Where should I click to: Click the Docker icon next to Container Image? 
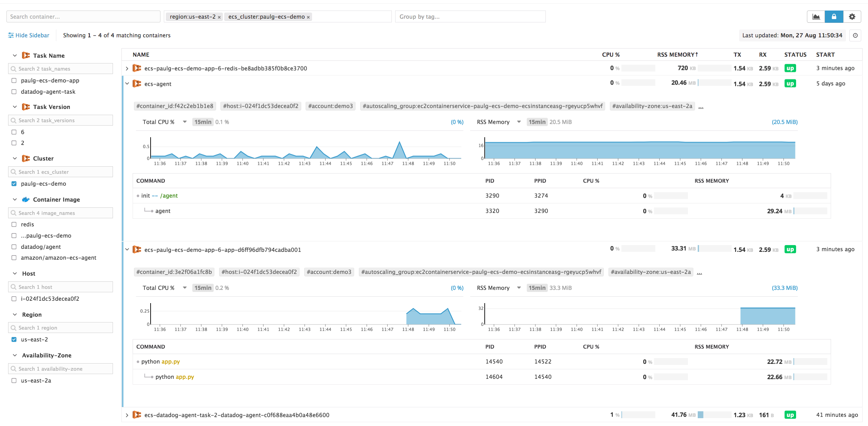click(x=26, y=200)
